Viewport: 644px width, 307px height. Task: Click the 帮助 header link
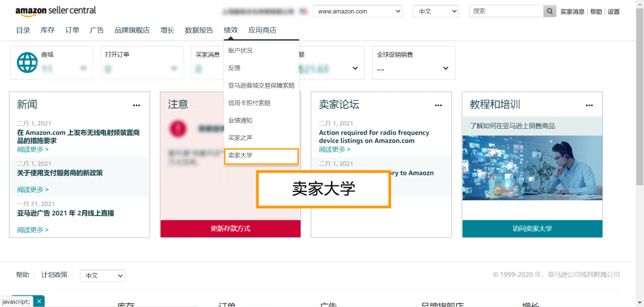click(x=596, y=12)
